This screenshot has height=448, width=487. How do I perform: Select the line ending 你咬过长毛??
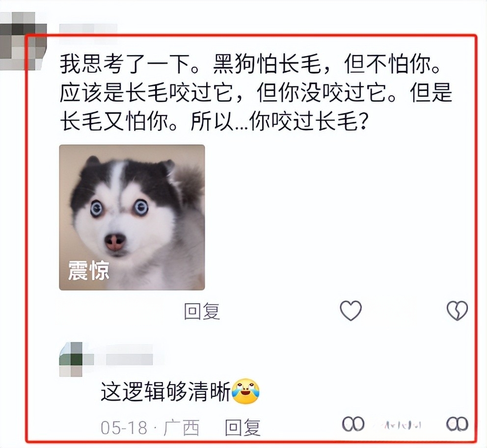215,121
